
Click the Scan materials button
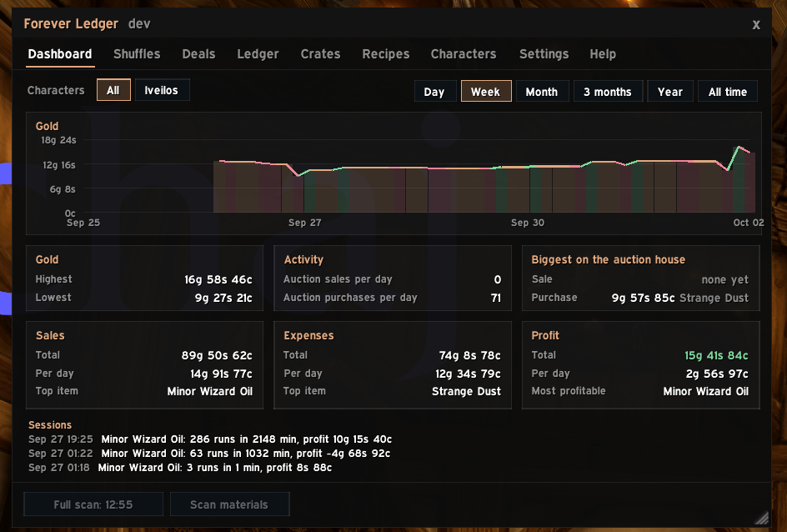[229, 504]
